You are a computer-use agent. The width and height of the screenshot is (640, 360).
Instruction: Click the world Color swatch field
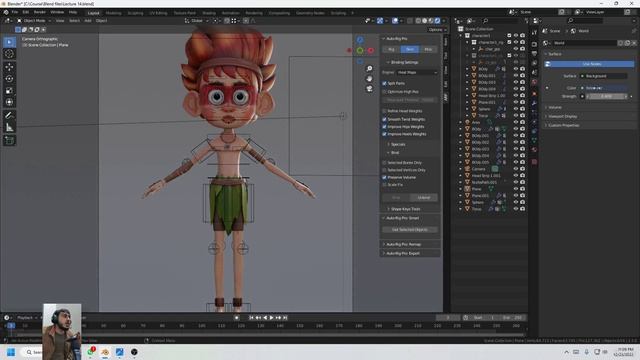[x=604, y=88]
